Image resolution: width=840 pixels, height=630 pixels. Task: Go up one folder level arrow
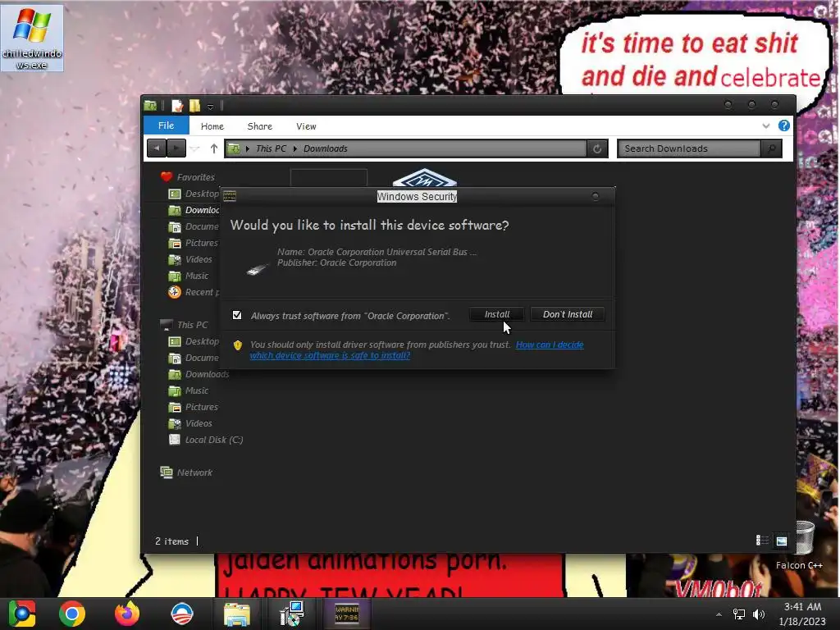click(214, 148)
